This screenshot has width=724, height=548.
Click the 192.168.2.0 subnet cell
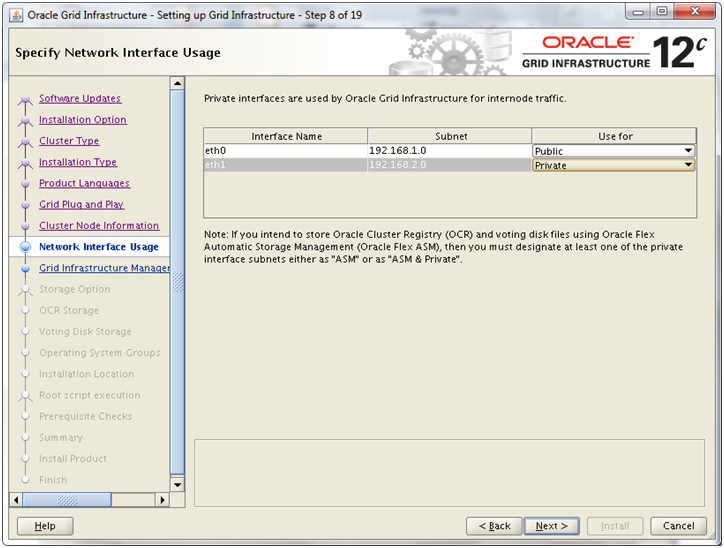449,165
